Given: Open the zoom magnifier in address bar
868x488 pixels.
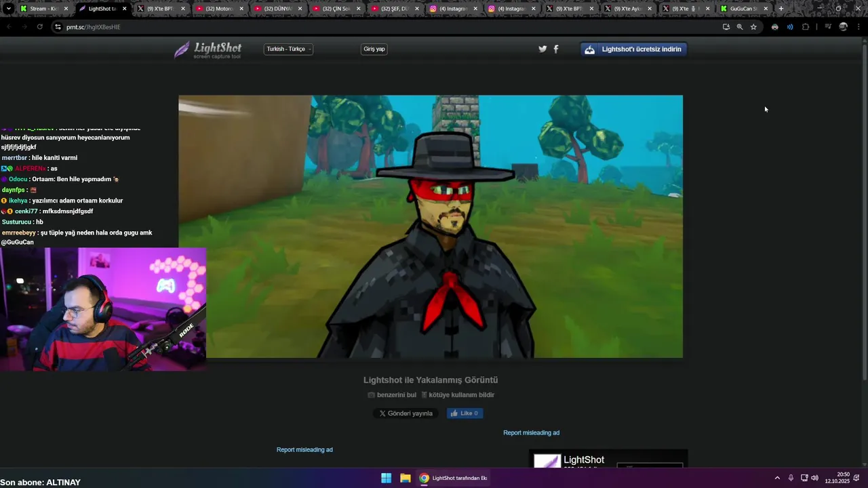Looking at the screenshot, I should tap(740, 27).
